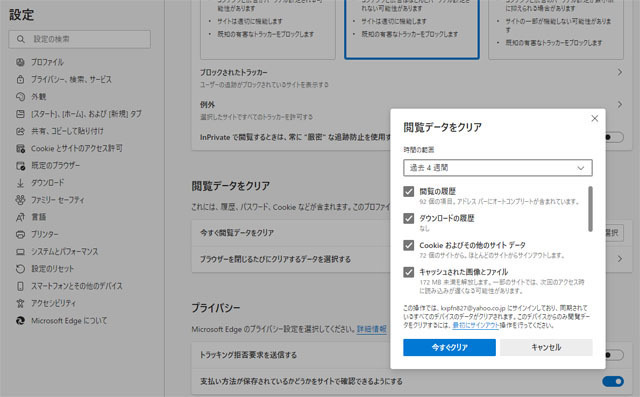The width and height of the screenshot is (640, 397).
Task: Click the dialog's vertical scrollbar thumb
Action: click(x=590, y=208)
